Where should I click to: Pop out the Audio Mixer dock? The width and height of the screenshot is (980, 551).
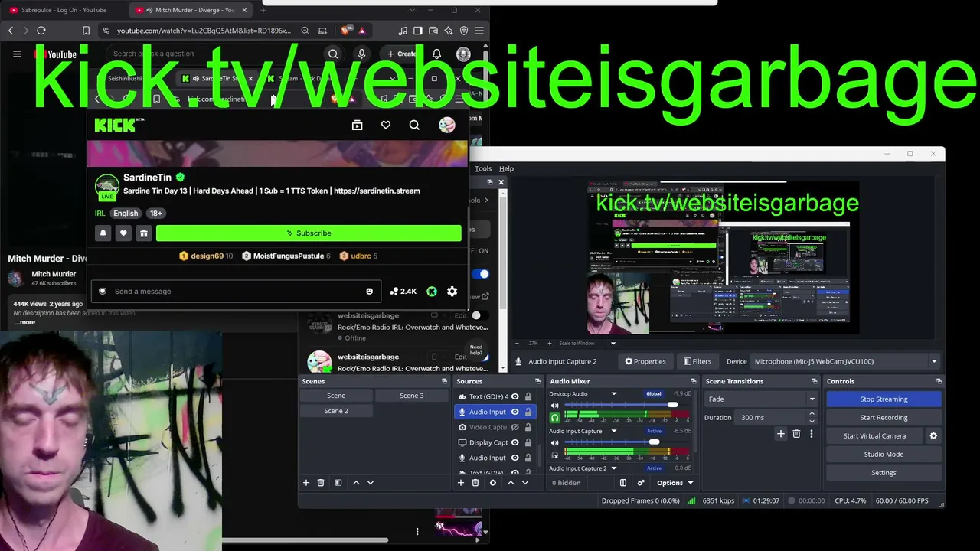tap(694, 381)
